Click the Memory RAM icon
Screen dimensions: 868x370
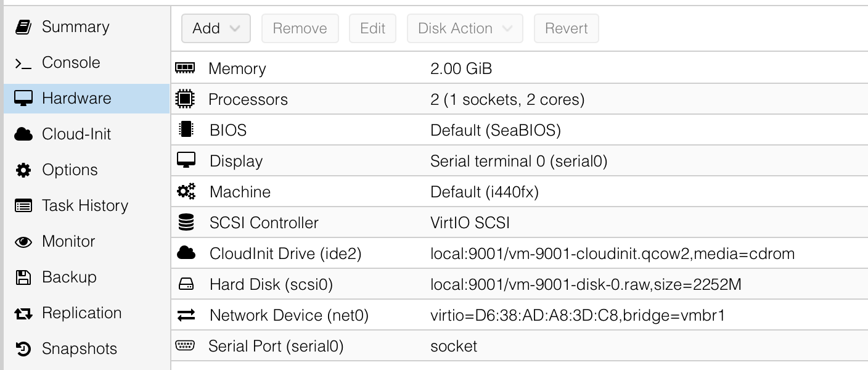(185, 68)
